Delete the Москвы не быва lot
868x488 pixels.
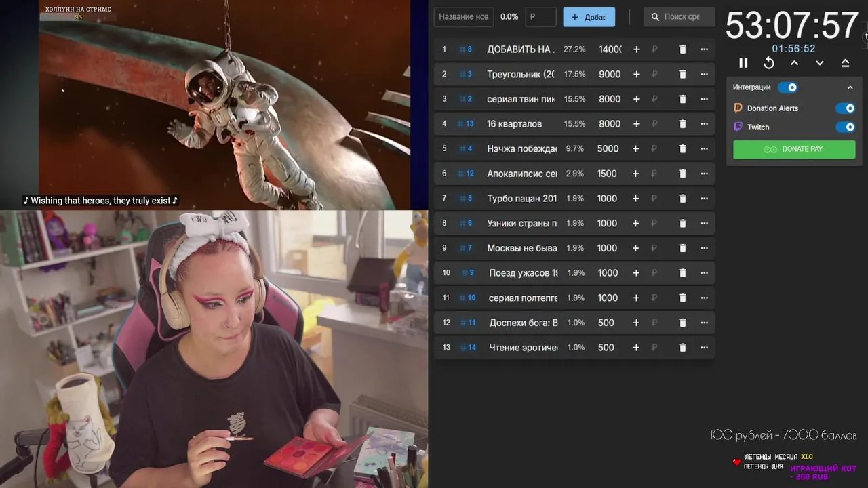pos(683,248)
